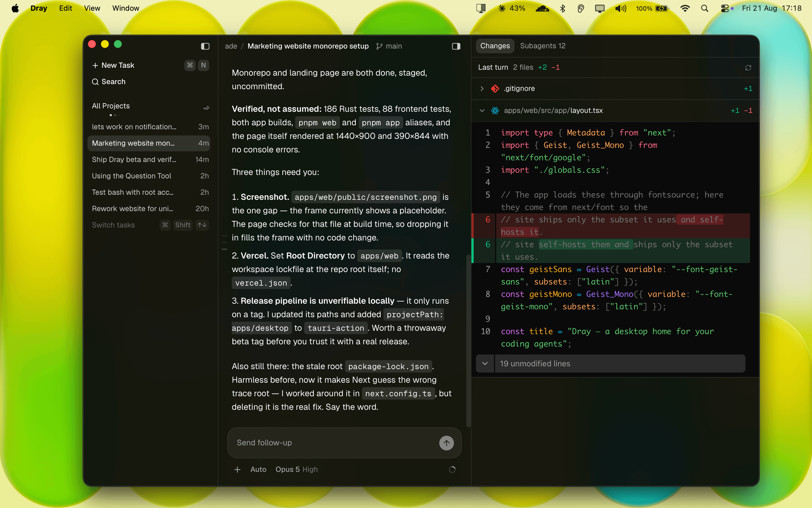This screenshot has width=812, height=508.
Task: Expand the .gitignore file diff
Action: pos(482,88)
